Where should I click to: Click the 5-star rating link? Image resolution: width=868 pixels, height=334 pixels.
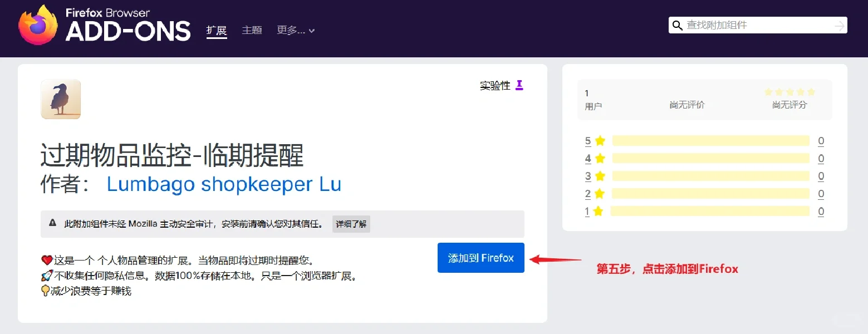pos(588,140)
